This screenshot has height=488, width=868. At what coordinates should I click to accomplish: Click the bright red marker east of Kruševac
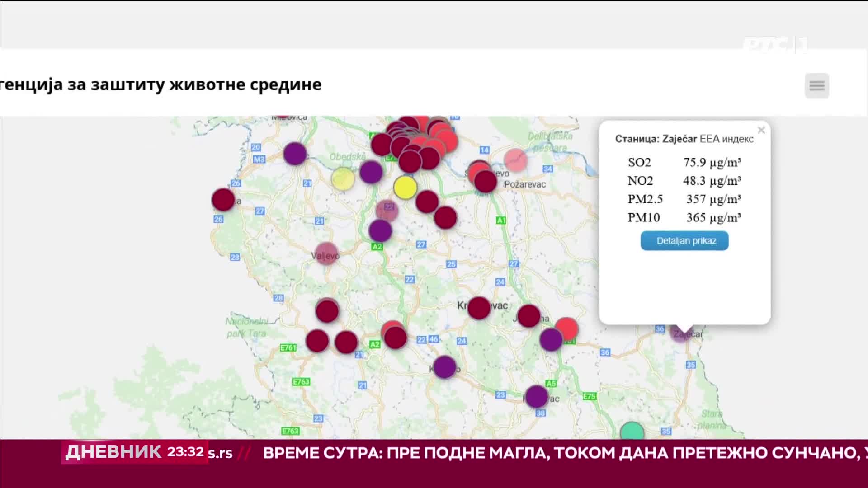566,328
